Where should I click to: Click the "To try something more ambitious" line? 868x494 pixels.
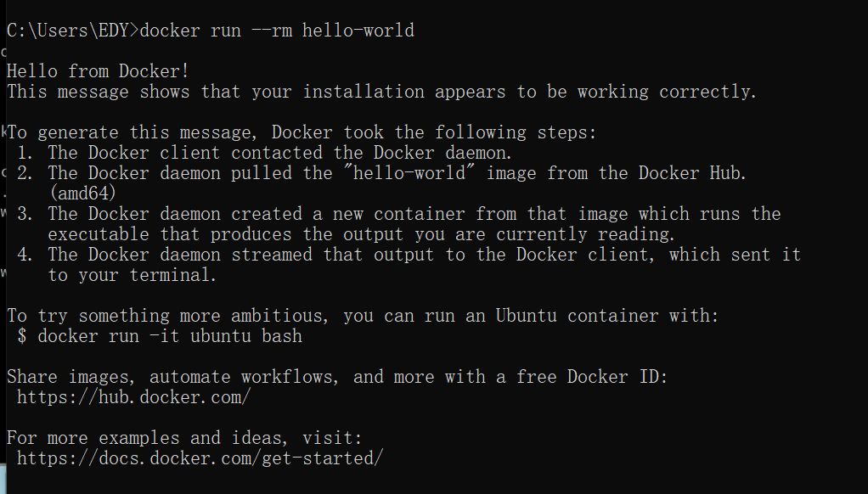(363, 316)
